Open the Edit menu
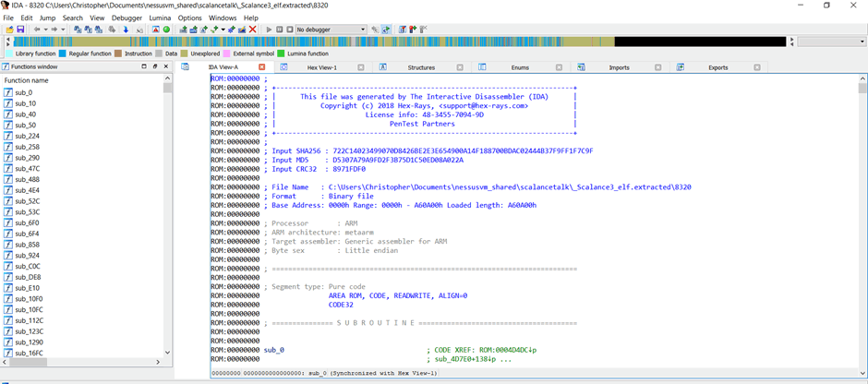Screen dimensions: 868x384 tap(27, 18)
